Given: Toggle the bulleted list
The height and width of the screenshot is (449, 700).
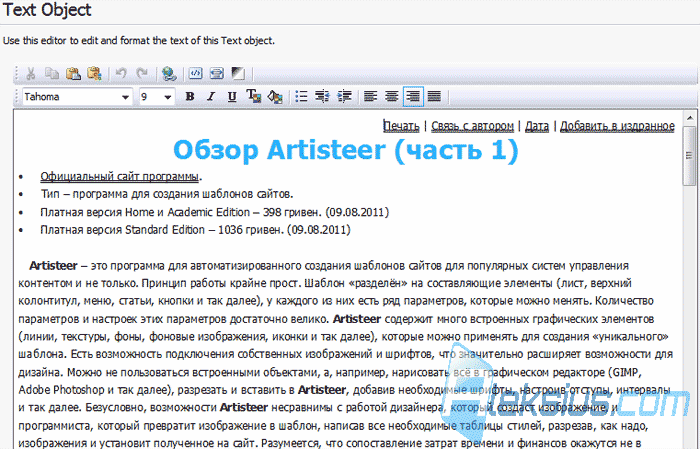Looking at the screenshot, I should point(301,96).
